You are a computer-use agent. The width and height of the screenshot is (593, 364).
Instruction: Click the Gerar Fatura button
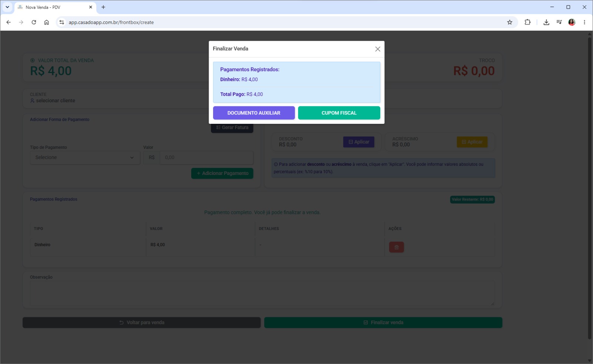point(232,128)
